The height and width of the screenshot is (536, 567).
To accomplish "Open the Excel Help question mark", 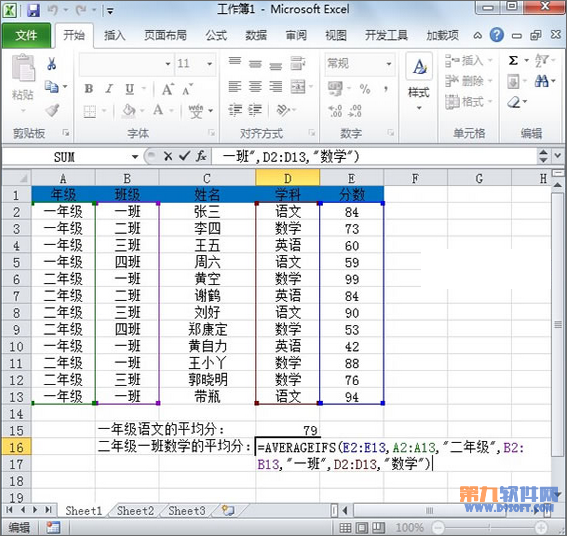I will (497, 35).
